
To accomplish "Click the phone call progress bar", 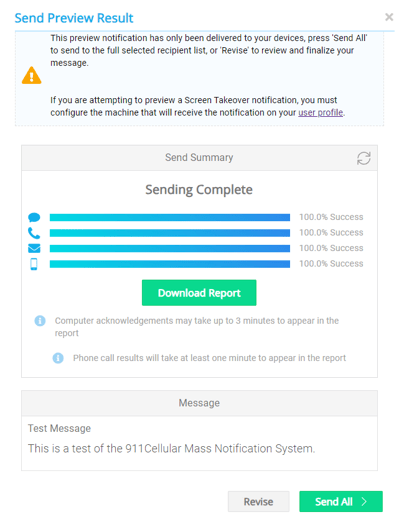I will pyautogui.click(x=170, y=233).
